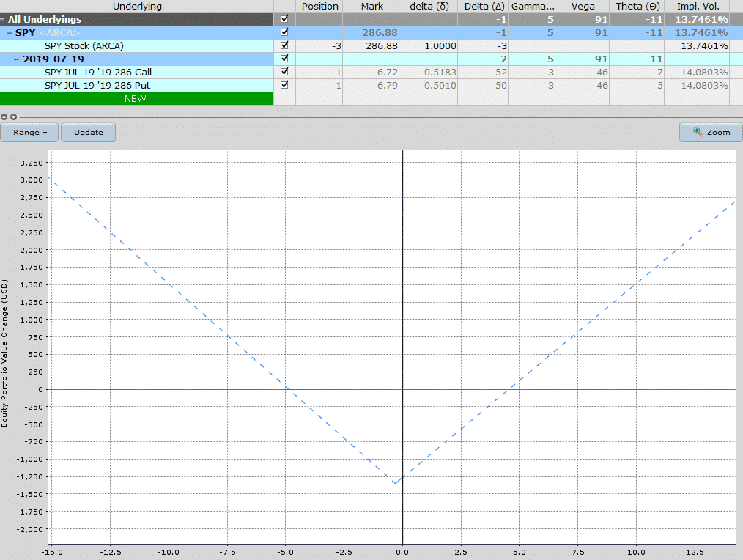The image size is (743, 560).
Task: Click the Equity Portfolio Value Change axis title
Action: [x=4, y=353]
